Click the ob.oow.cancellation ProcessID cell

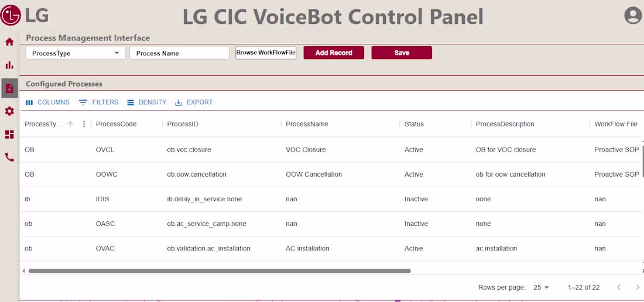(197, 174)
